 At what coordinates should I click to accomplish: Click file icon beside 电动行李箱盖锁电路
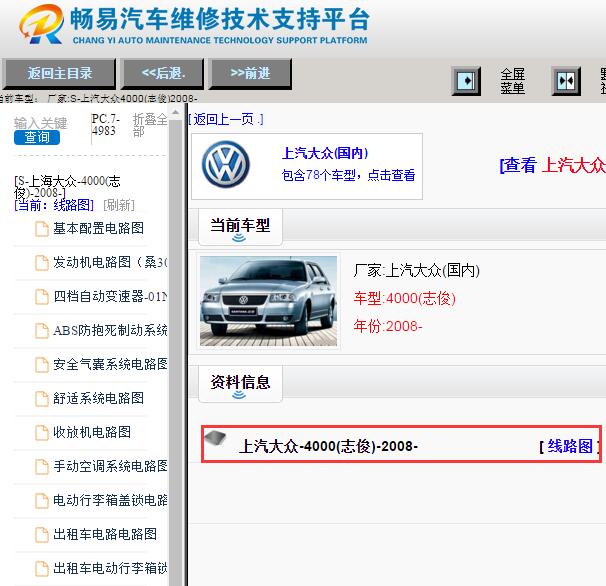[42, 501]
